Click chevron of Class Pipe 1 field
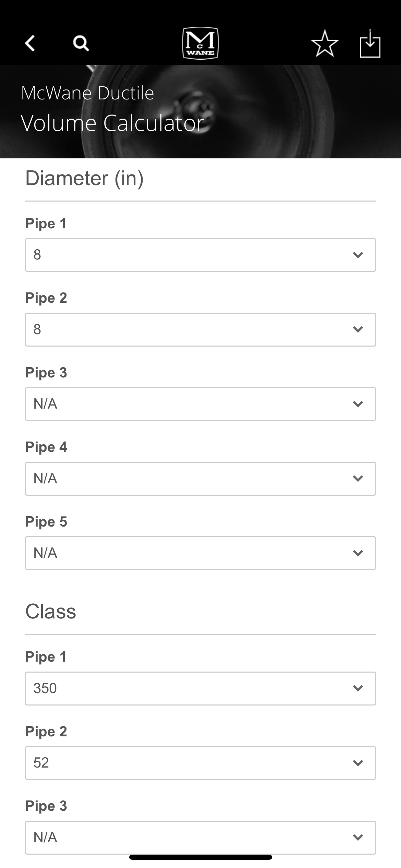The width and height of the screenshot is (401, 868). click(x=358, y=688)
